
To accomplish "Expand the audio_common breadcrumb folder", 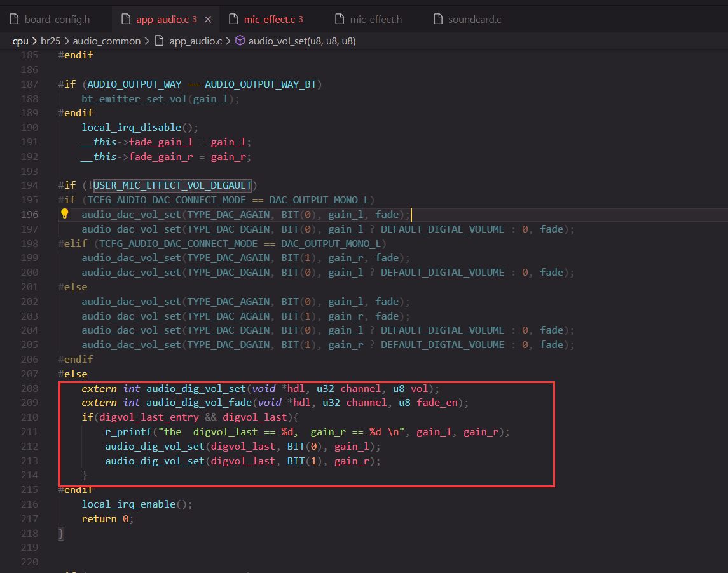I will point(106,41).
